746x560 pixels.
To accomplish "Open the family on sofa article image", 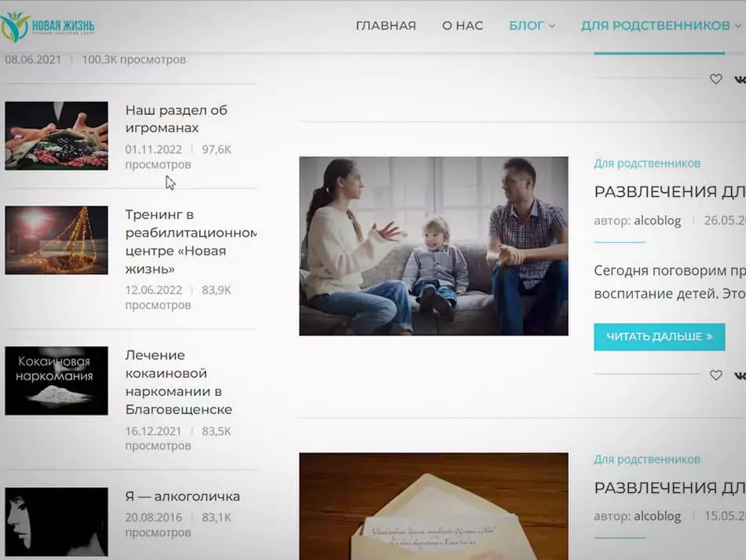I will (433, 246).
